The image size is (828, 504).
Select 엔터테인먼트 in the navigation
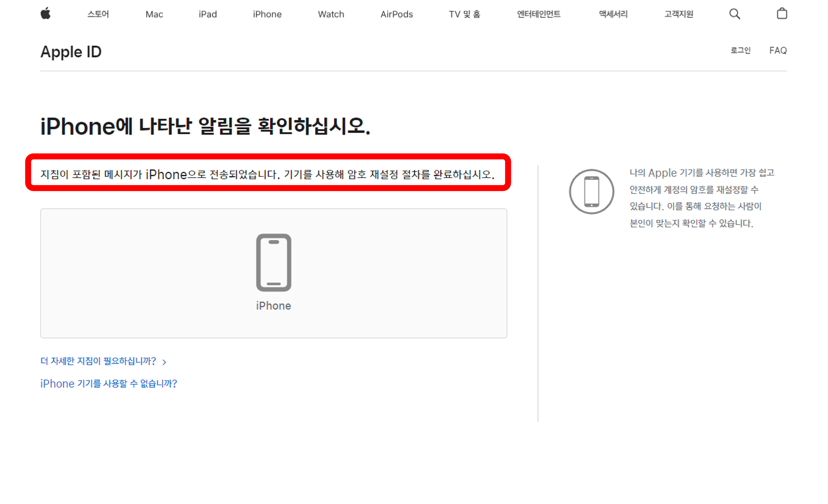(538, 14)
